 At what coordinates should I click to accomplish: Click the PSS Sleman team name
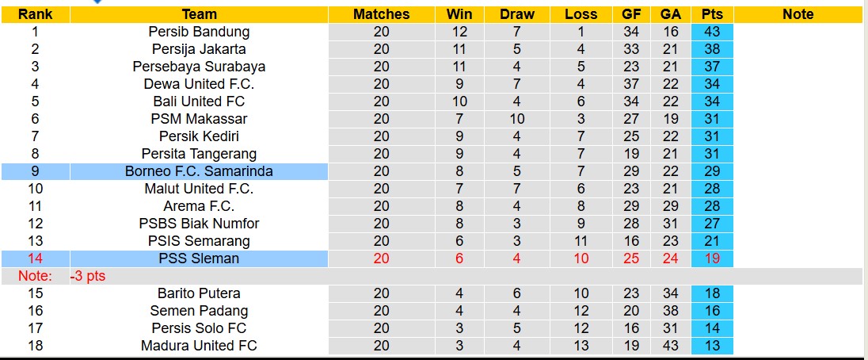coord(199,259)
